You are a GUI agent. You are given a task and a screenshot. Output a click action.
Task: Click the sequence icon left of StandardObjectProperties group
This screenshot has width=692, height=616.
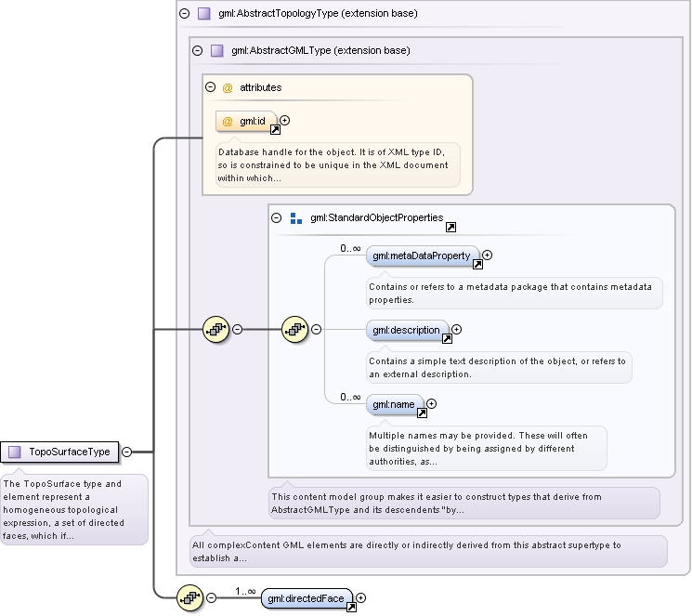coord(215,329)
